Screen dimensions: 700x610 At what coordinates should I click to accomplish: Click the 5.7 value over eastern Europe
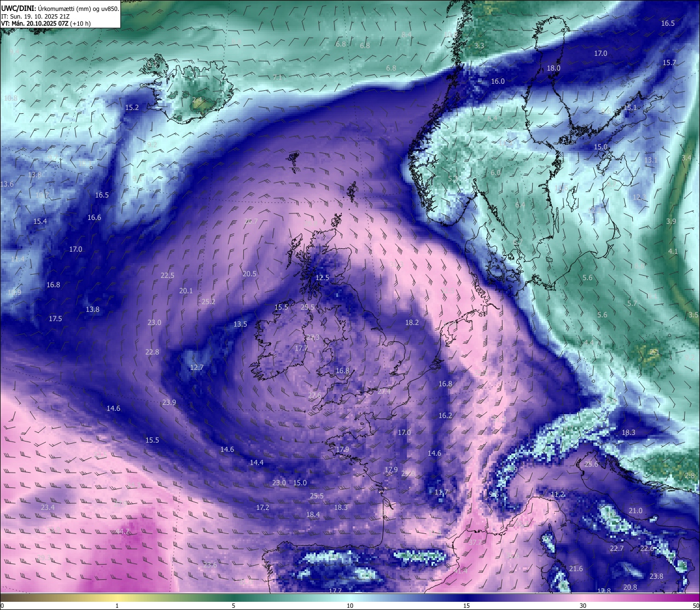coord(632,303)
